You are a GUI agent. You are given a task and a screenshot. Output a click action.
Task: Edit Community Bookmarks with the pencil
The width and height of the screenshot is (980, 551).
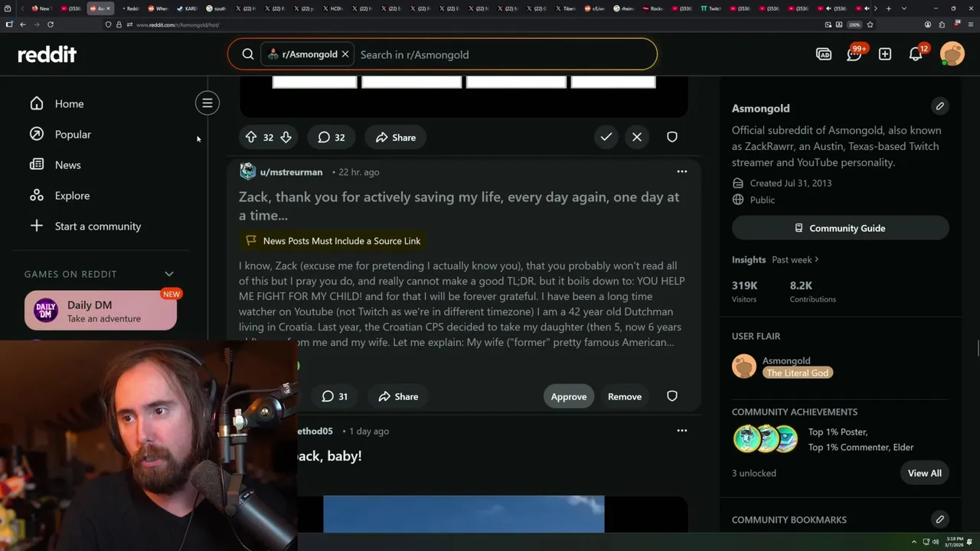(940, 519)
